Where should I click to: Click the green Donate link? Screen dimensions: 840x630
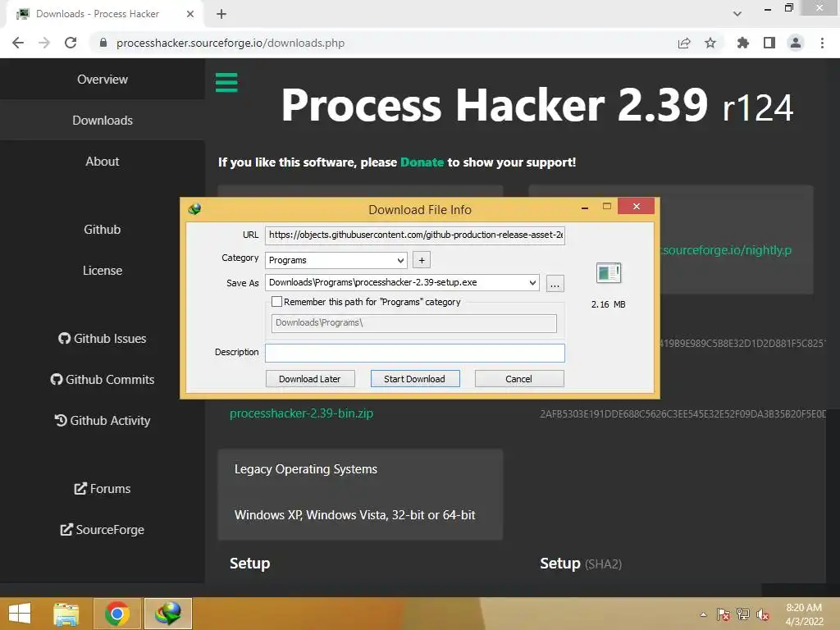tap(422, 162)
